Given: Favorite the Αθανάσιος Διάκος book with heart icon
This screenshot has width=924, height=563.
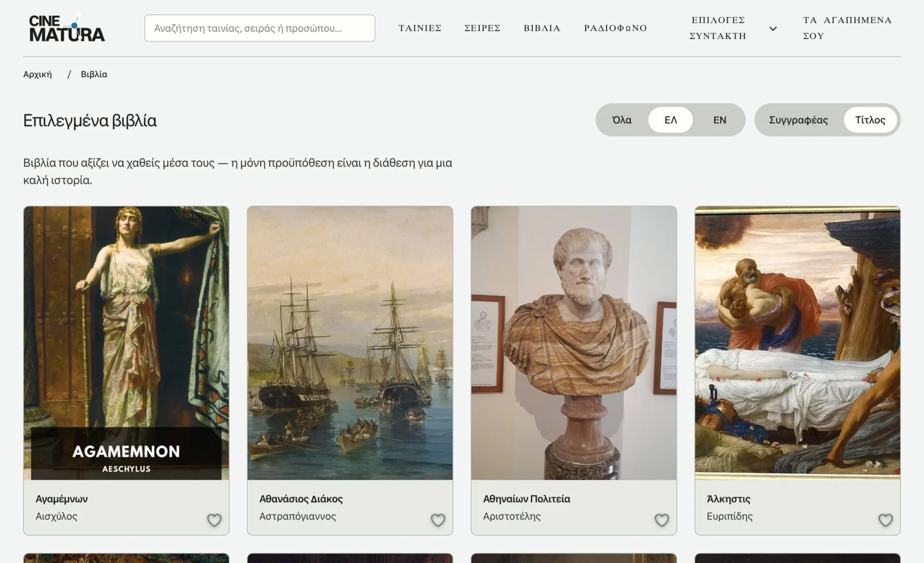Looking at the screenshot, I should [438, 520].
